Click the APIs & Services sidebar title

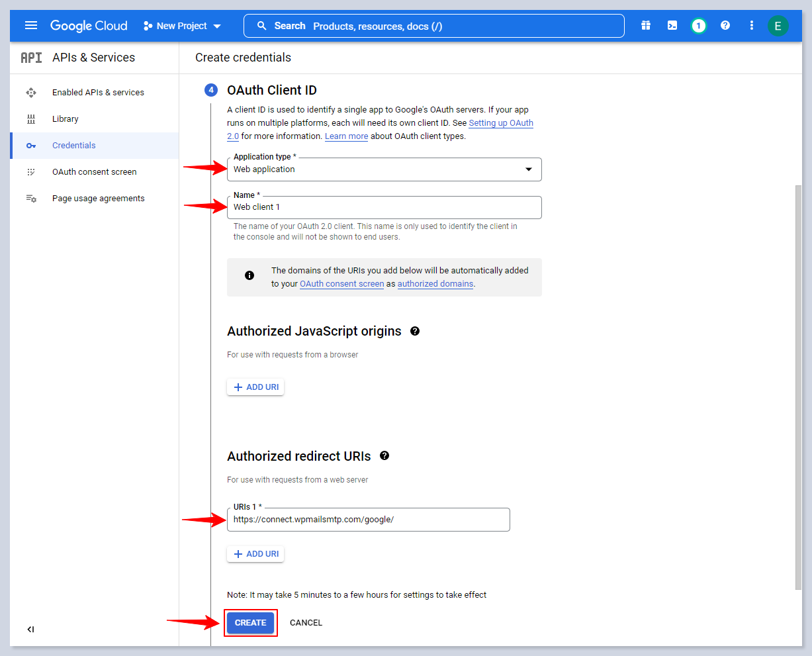93,58
